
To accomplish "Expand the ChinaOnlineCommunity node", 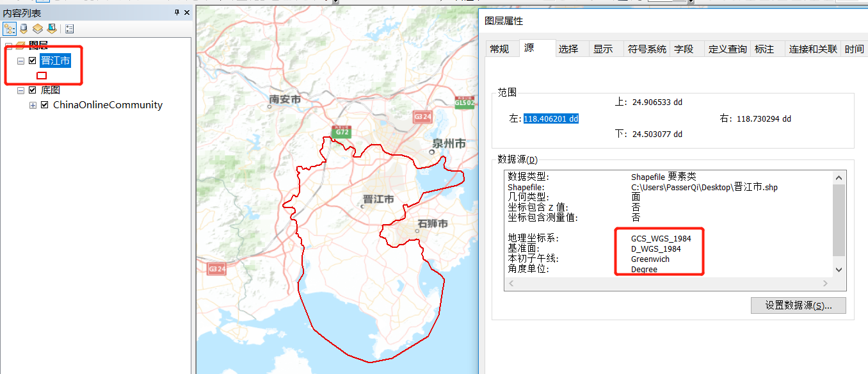I will point(34,104).
